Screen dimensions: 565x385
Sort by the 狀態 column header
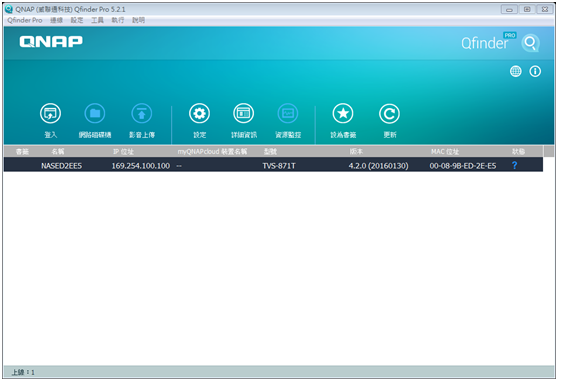(519, 151)
